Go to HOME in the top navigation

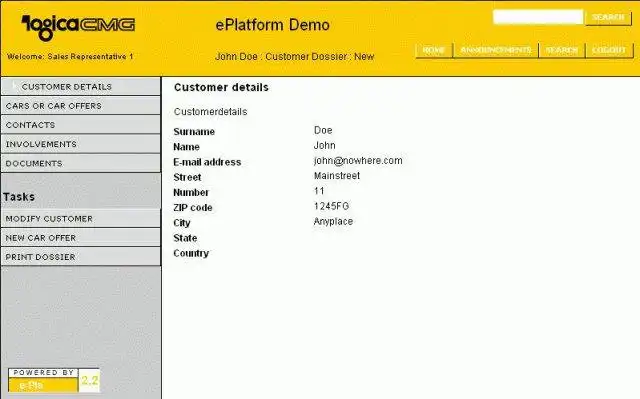434,50
